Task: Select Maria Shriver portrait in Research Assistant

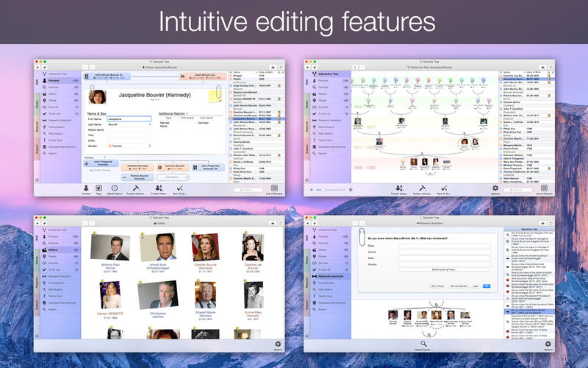Action: coord(436,316)
